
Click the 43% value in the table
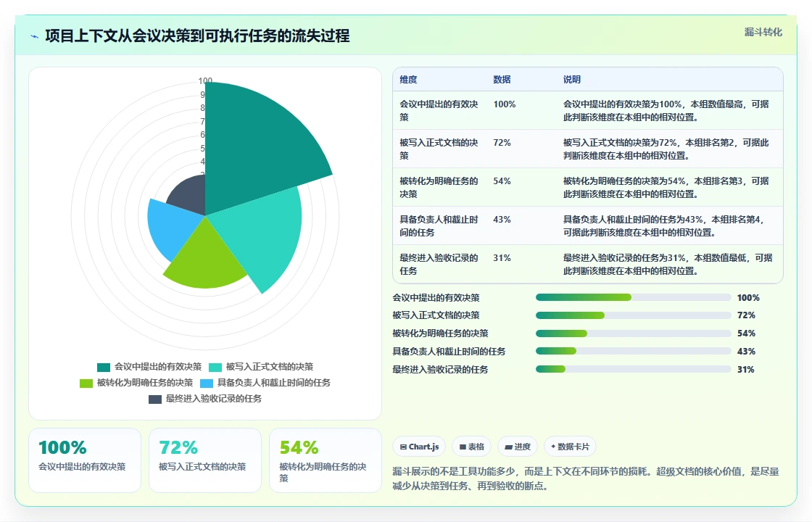[x=502, y=220]
